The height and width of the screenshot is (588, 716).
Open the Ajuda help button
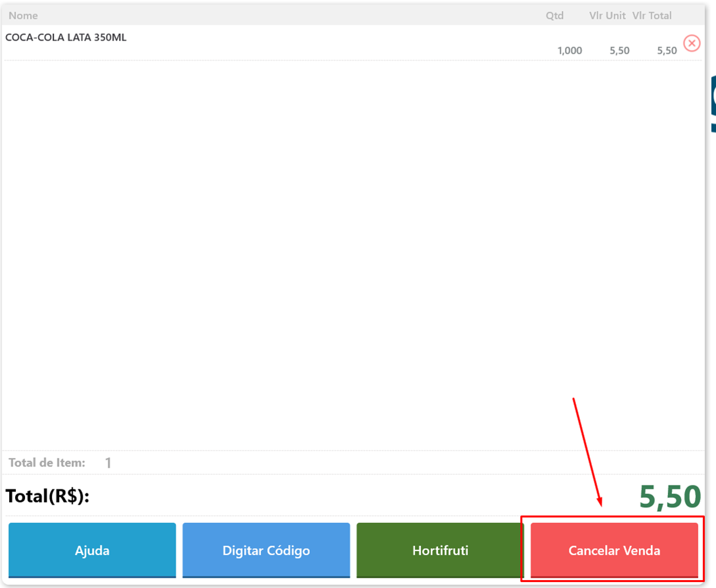tap(92, 550)
